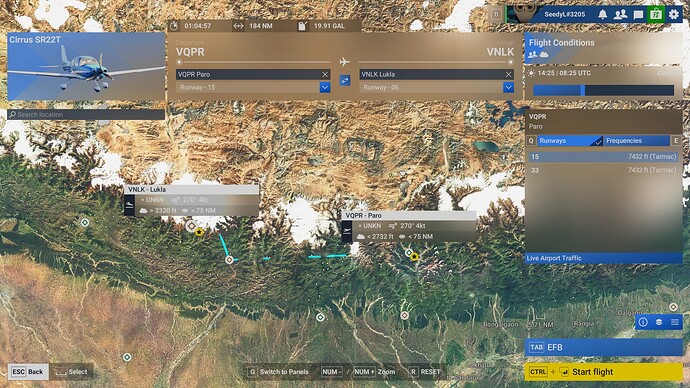Switch to the Frequencies tab
The image size is (690, 388).
click(636, 141)
